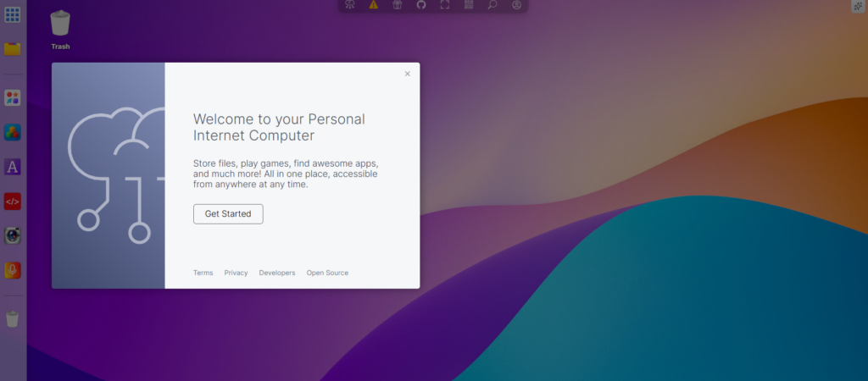868x381 pixels.
Task: Open the yellow folder in dock
Action: click(x=13, y=48)
